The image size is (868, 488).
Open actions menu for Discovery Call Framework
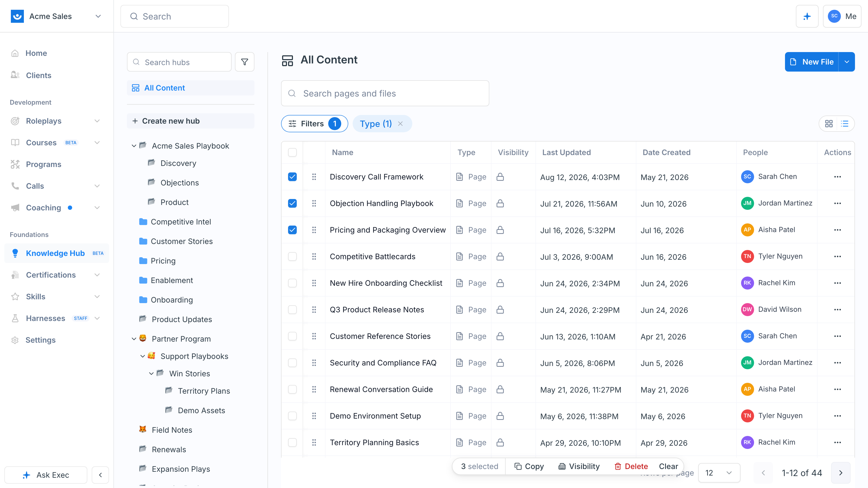coord(837,177)
